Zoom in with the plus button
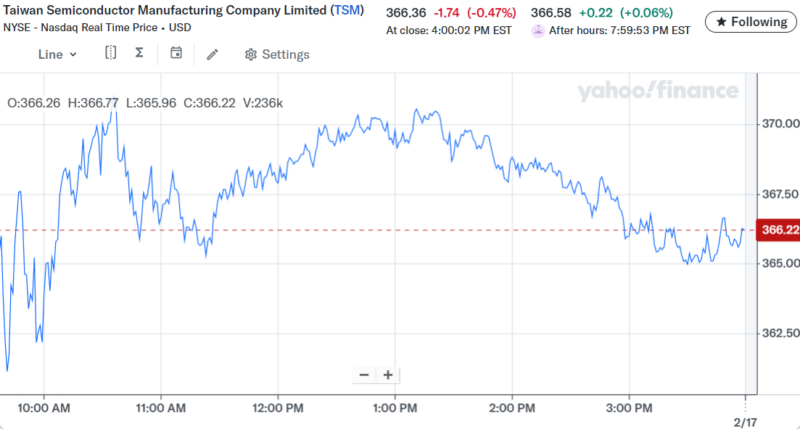The image size is (800, 429). click(x=387, y=375)
